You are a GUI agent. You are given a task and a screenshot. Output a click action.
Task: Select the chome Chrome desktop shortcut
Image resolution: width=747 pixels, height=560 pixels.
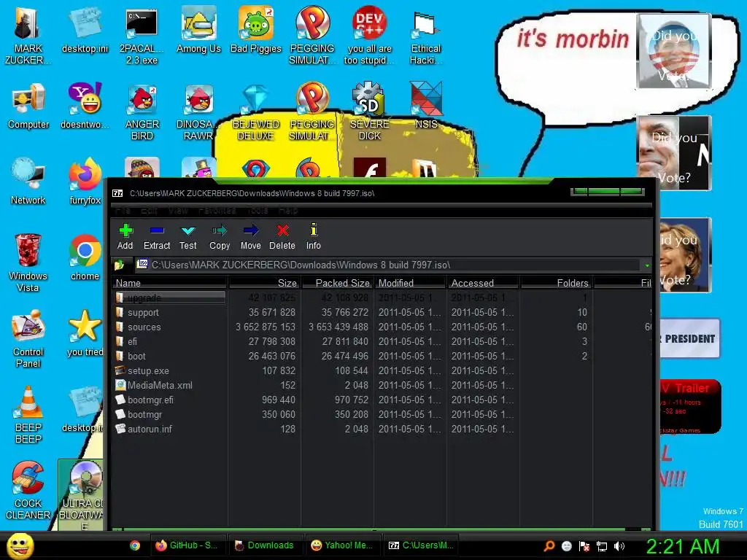pos(85,257)
